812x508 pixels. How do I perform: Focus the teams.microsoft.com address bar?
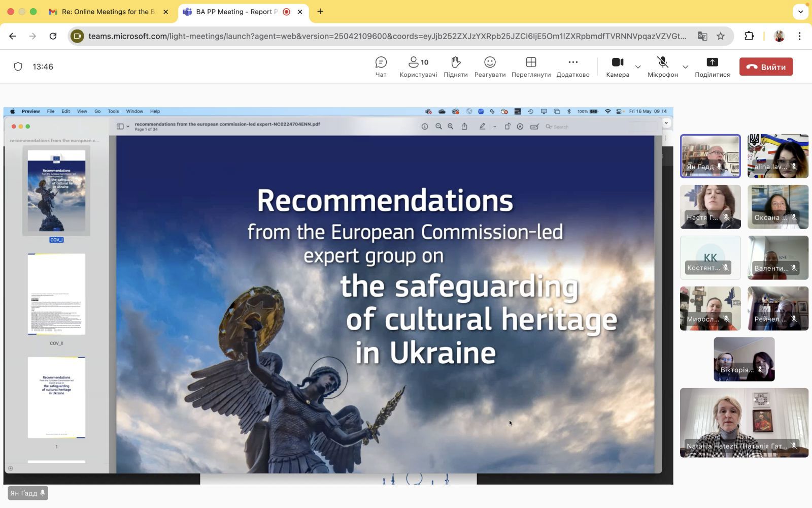coord(387,36)
